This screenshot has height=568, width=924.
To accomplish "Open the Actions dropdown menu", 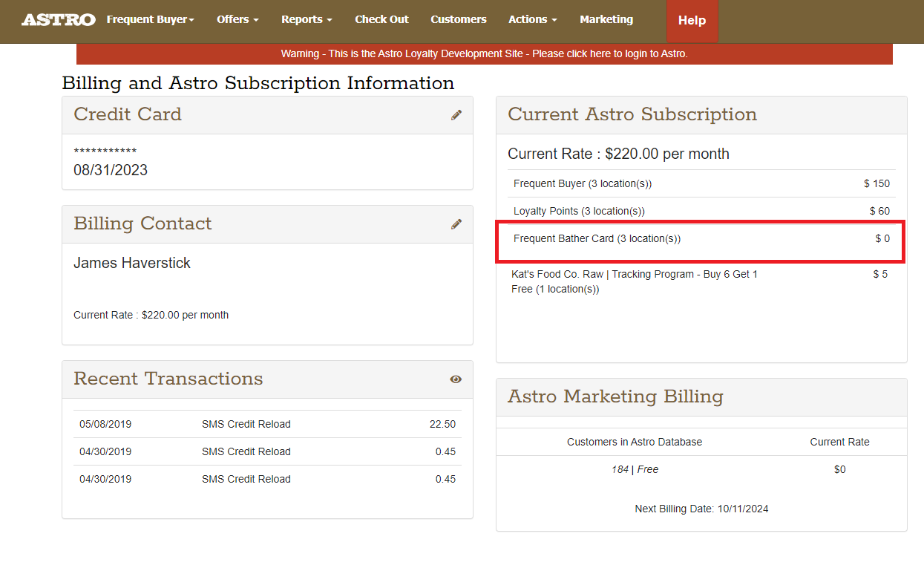I will (532, 20).
